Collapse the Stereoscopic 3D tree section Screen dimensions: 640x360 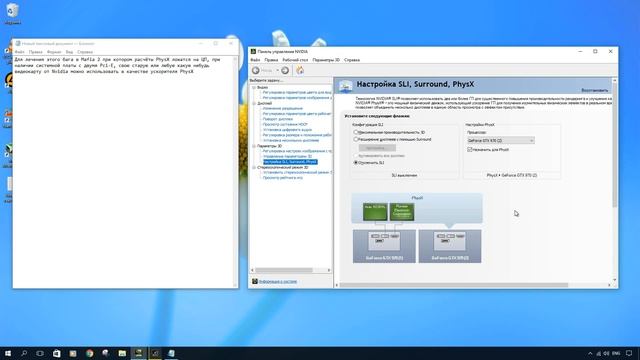coord(254,167)
